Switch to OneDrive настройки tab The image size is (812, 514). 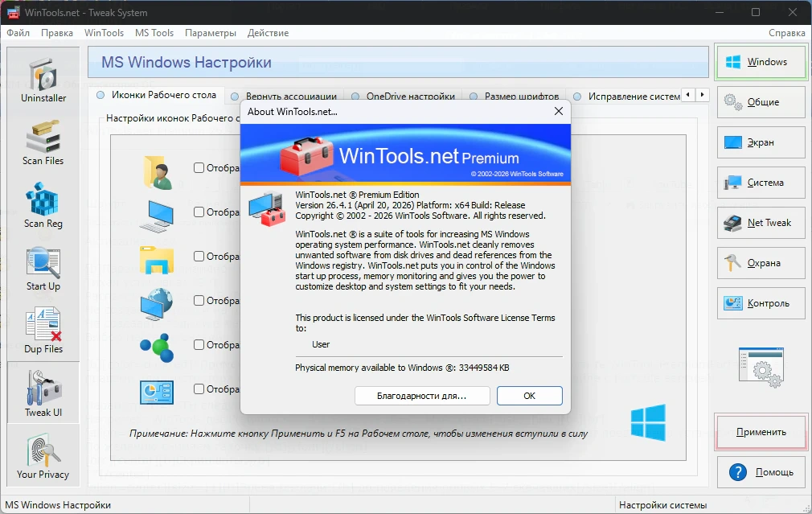click(404, 97)
